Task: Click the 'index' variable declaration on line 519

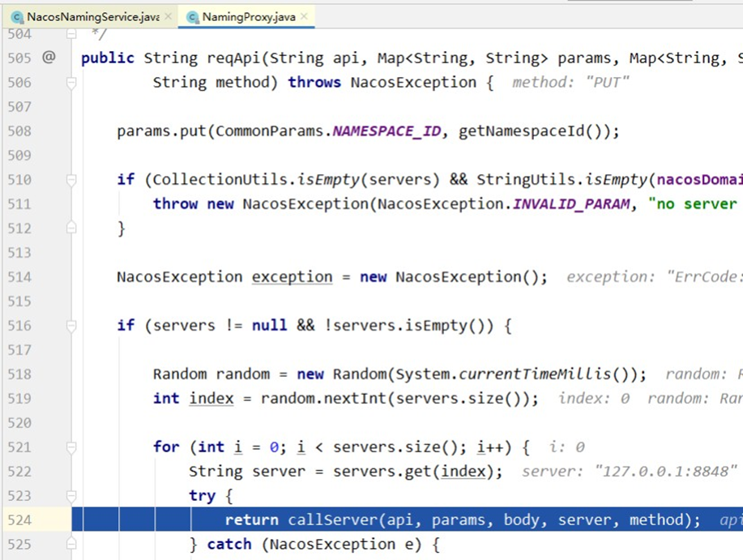Action: tap(211, 399)
